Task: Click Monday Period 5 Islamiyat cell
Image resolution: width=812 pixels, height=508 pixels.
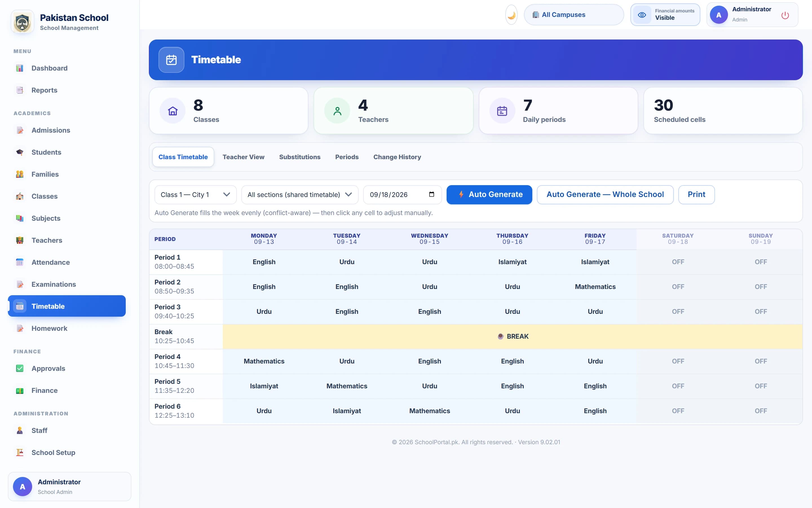Action: [264, 386]
